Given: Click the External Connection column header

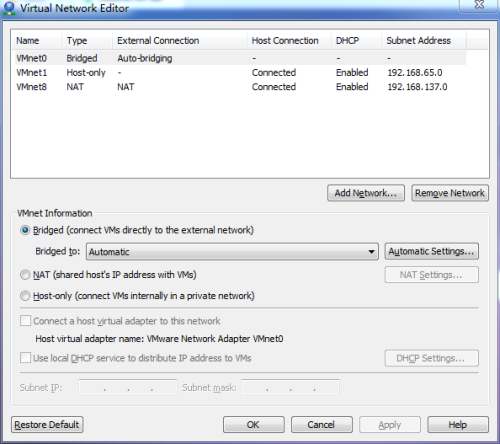Looking at the screenshot, I should click(x=180, y=41).
